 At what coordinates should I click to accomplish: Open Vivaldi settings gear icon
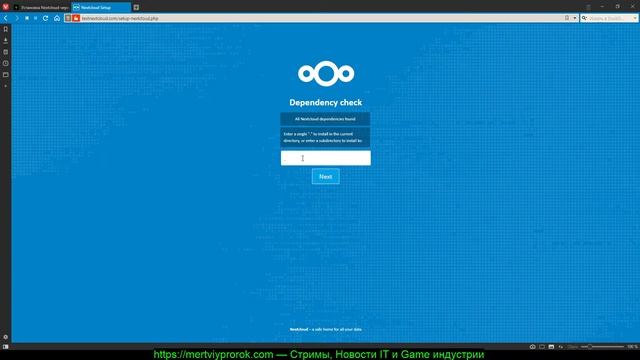coord(6,337)
